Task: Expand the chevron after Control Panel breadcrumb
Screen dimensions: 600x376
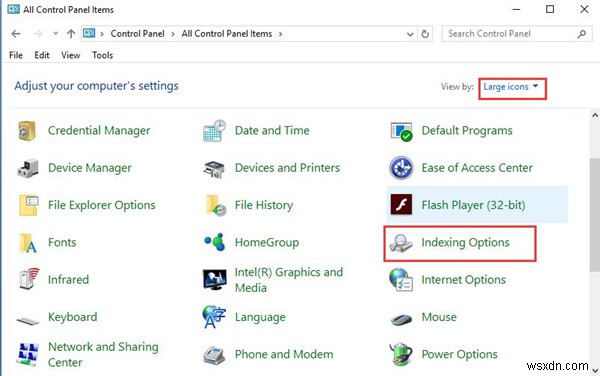Action: 173,34
